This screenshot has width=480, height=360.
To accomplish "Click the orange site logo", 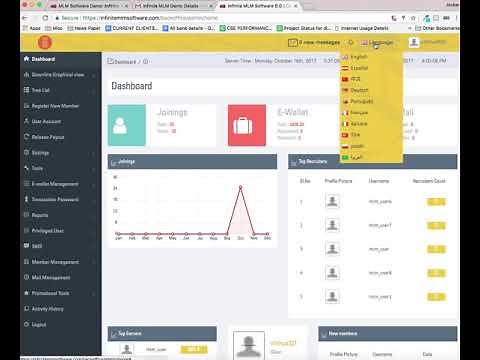I will click(45, 42).
